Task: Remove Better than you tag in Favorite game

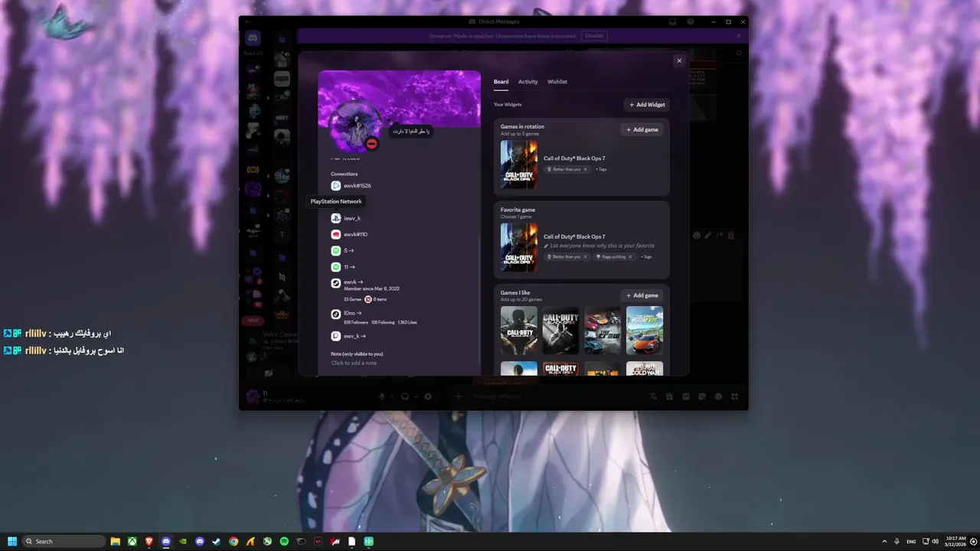Action: [585, 257]
